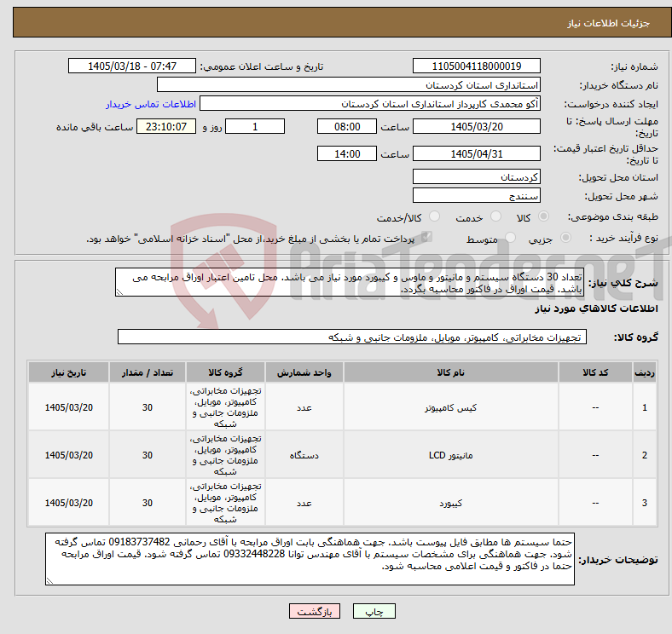Click the مانیتور LCD item name cell
This screenshot has height=634, width=672.
click(x=451, y=455)
